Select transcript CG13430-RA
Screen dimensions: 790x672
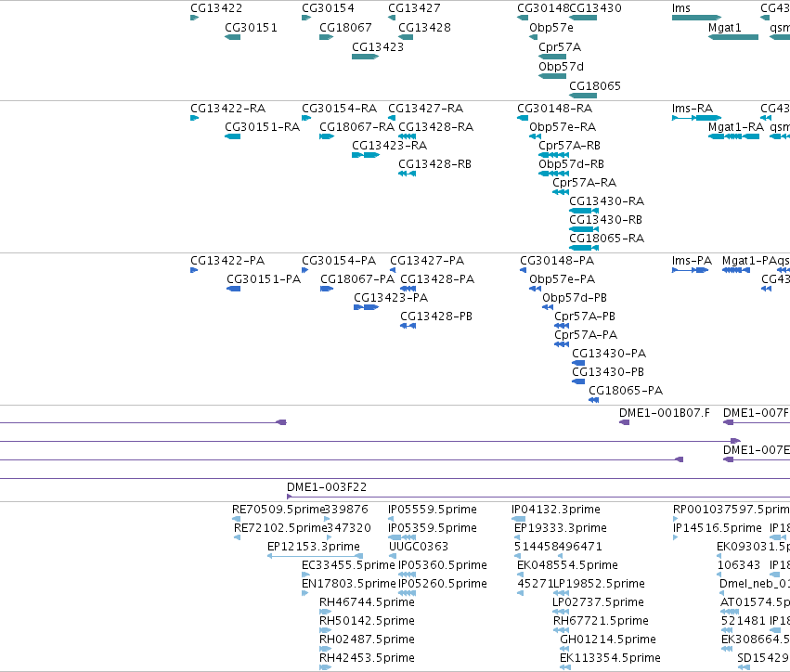[x=584, y=211]
